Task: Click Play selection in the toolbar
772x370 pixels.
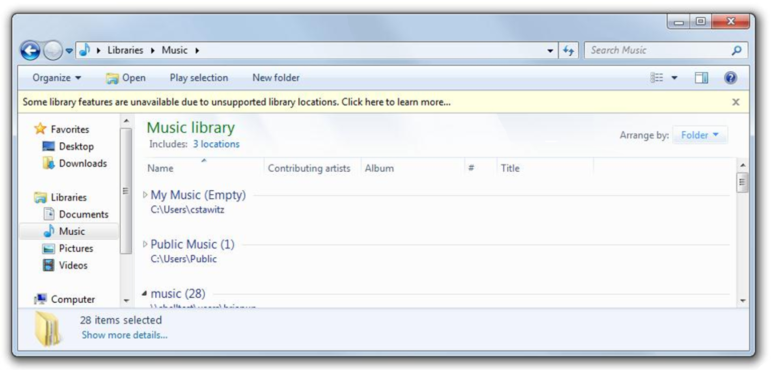Action: pos(199,78)
